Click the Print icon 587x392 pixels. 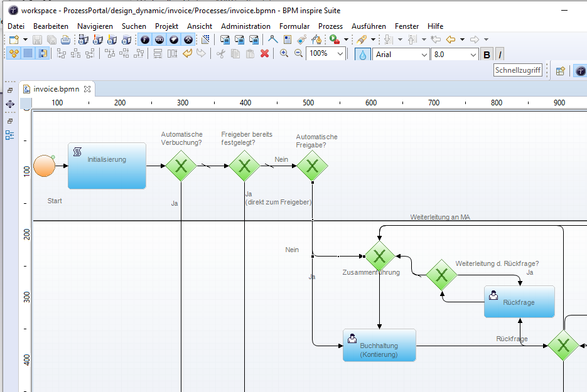click(x=65, y=40)
